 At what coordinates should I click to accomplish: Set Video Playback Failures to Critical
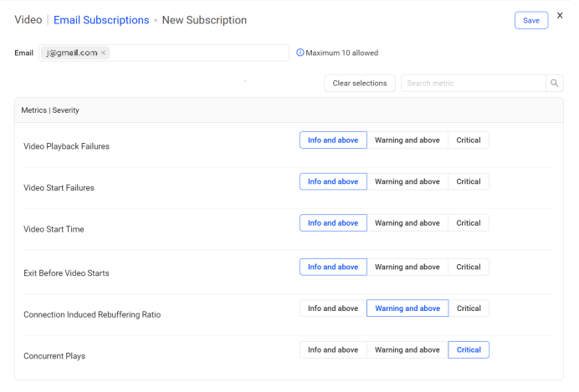coord(468,140)
